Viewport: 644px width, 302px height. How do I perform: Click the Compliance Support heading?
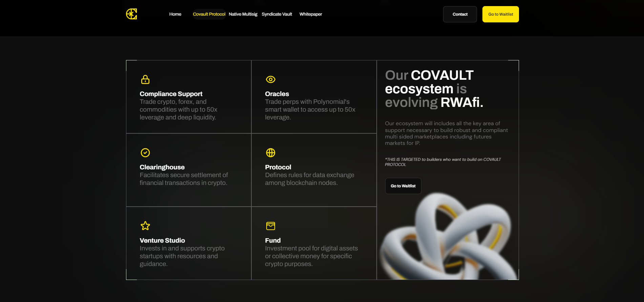click(171, 94)
